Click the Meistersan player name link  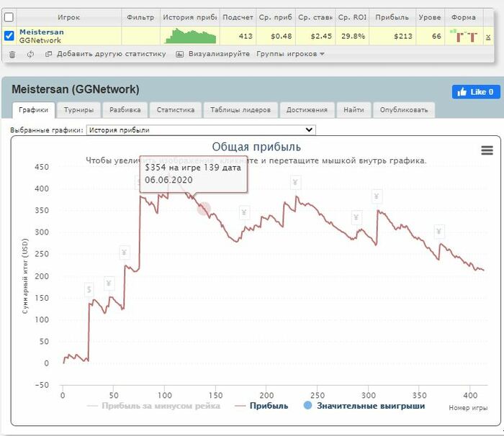[x=42, y=32]
